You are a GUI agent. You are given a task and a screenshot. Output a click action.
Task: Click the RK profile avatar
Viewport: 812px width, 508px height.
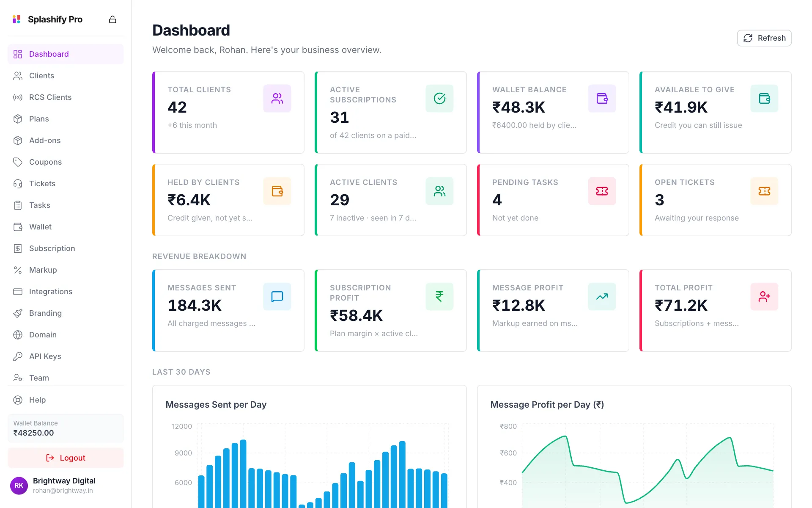pyautogui.click(x=19, y=486)
